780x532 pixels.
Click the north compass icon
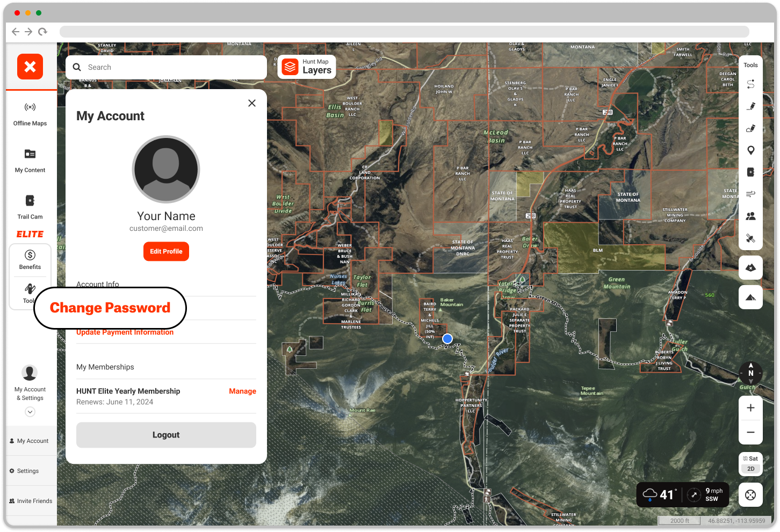click(751, 373)
